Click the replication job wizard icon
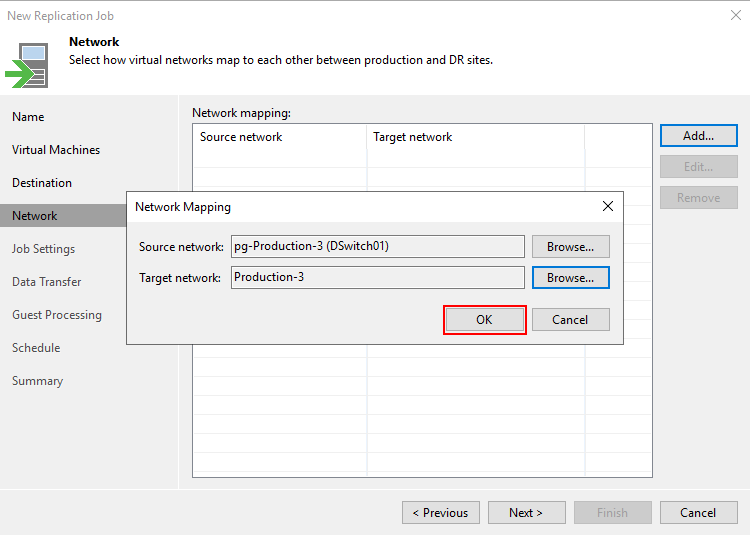 pos(28,64)
